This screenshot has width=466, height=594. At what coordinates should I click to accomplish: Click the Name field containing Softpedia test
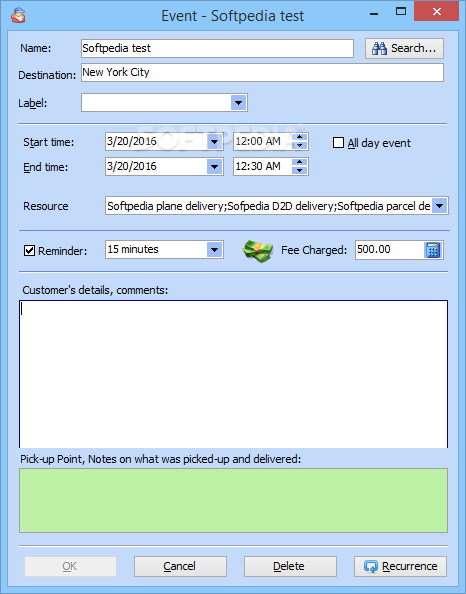click(x=217, y=48)
